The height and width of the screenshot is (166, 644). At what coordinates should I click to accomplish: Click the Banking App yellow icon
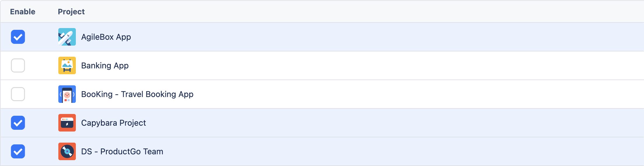pos(67,65)
